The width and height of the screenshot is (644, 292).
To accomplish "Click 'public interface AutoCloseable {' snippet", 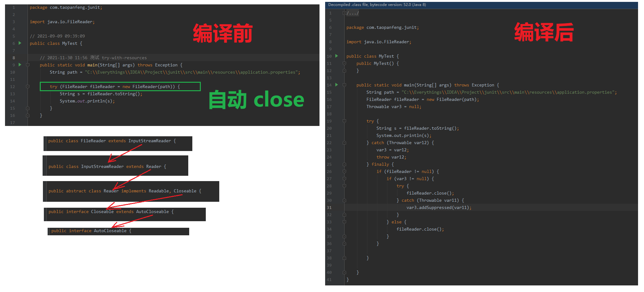I will (x=91, y=231).
